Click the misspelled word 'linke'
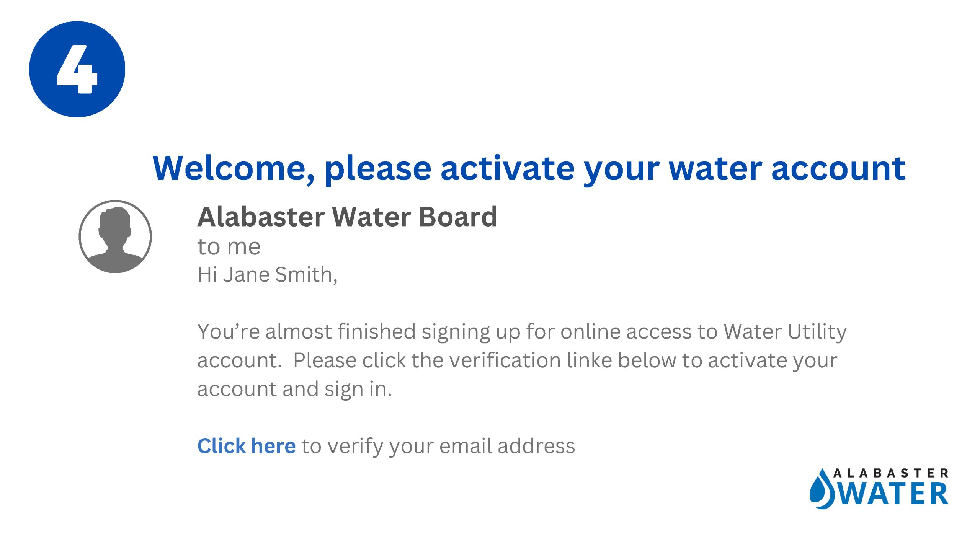 (x=589, y=360)
